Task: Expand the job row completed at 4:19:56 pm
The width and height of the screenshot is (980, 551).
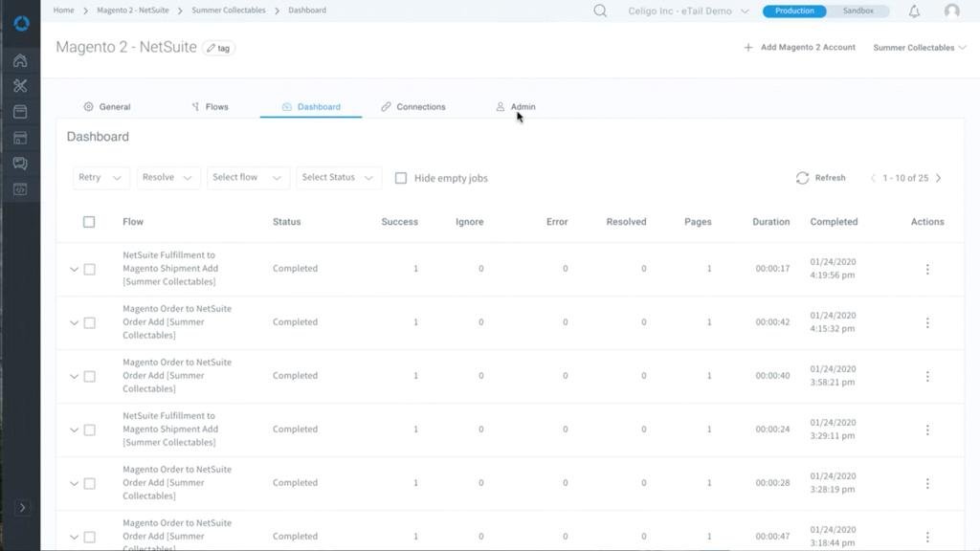Action: (74, 269)
